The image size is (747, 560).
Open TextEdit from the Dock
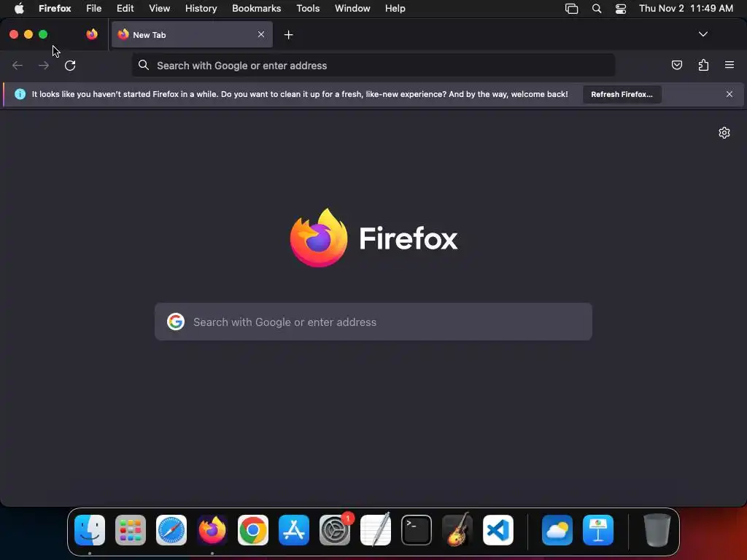376,530
